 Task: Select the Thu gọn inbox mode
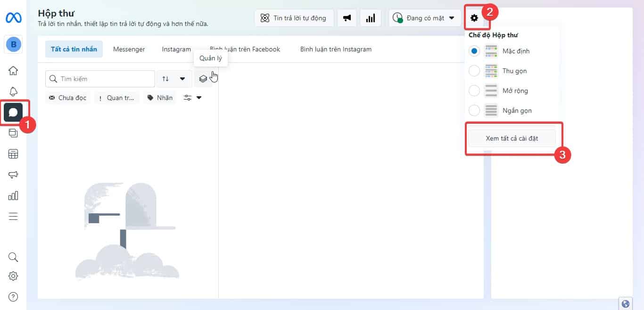click(475, 71)
